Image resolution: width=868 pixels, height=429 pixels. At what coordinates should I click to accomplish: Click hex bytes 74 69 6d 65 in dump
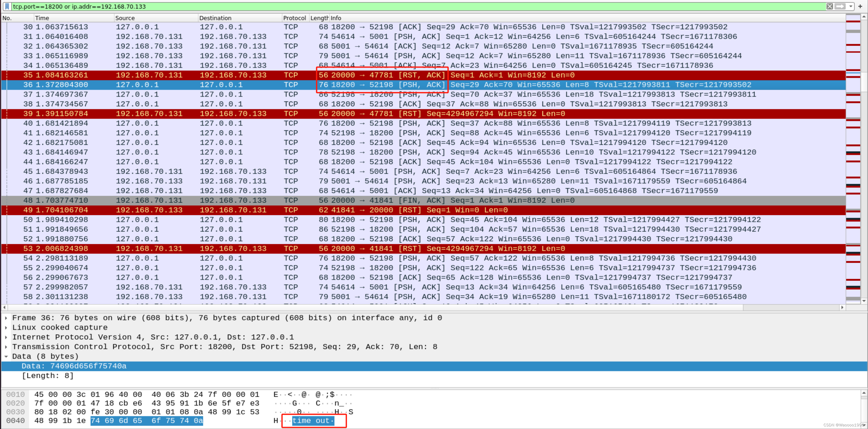pos(116,421)
